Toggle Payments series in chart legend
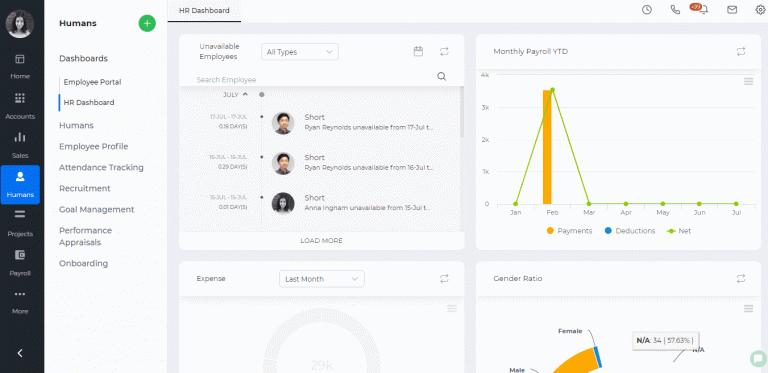The width and height of the screenshot is (768, 373). click(x=569, y=231)
